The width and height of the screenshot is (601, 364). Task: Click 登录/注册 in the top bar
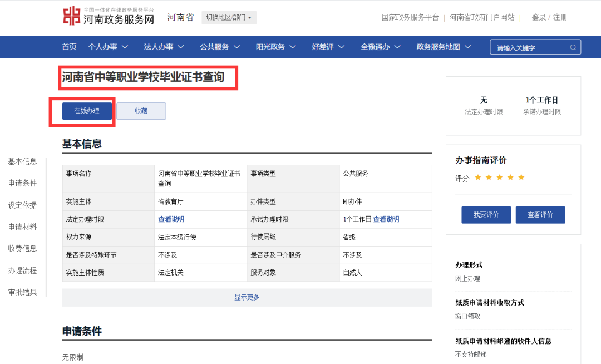tap(551, 17)
